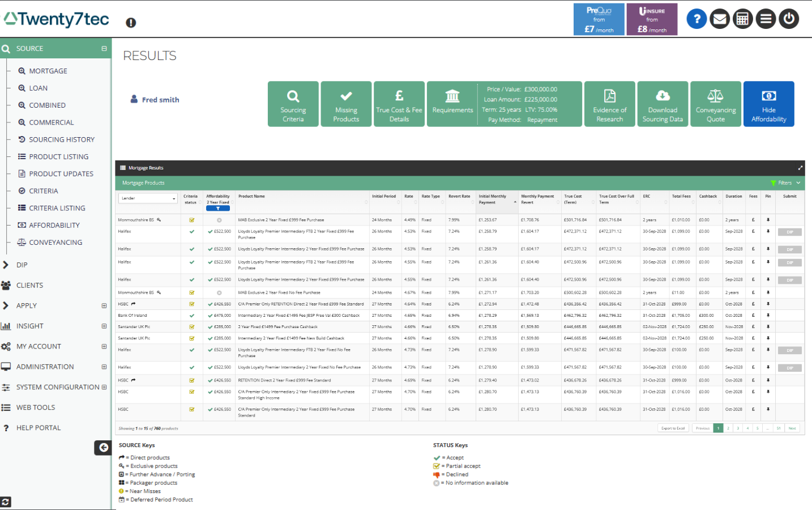812x510 pixels.
Task: Click the Uinsure from £8/month banner
Action: click(x=652, y=19)
